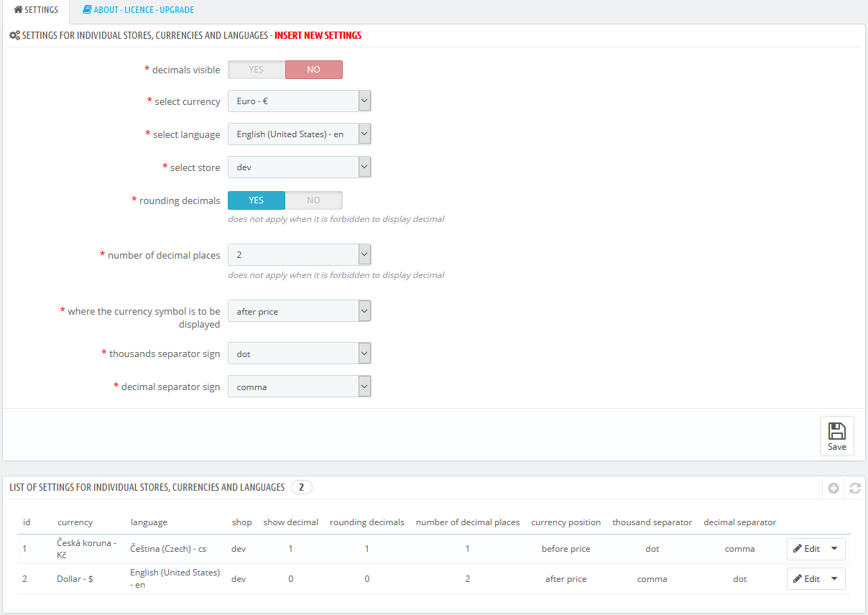This screenshot has width=868, height=615.
Task: Click the 'currency position' column header
Action: point(566,522)
